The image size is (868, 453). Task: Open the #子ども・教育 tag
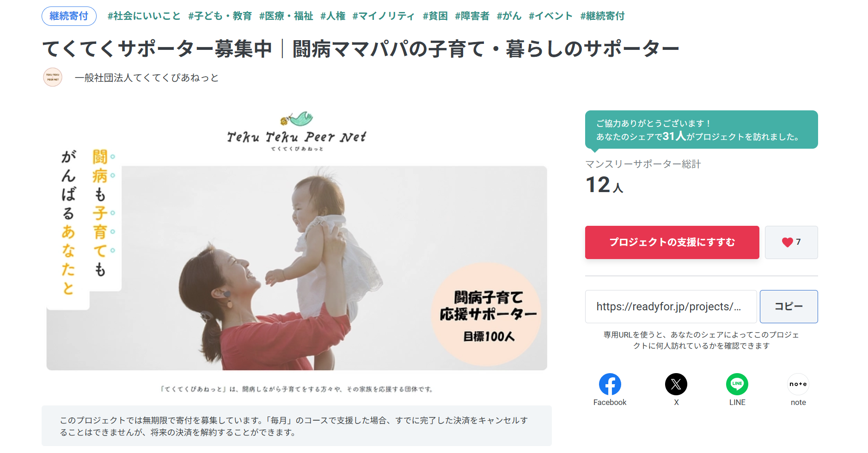pos(220,16)
